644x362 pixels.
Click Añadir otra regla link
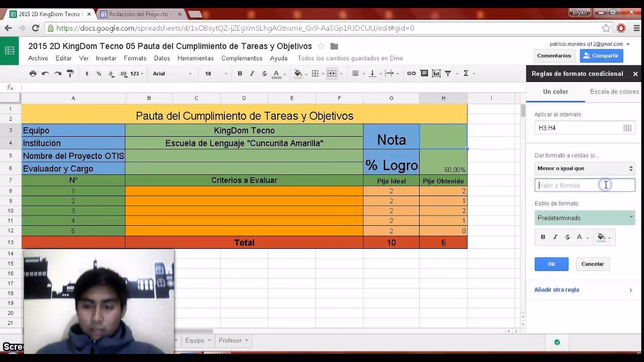[x=556, y=290]
